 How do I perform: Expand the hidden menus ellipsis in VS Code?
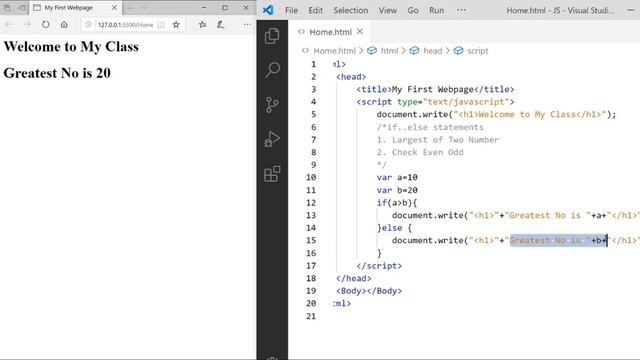tap(461, 10)
